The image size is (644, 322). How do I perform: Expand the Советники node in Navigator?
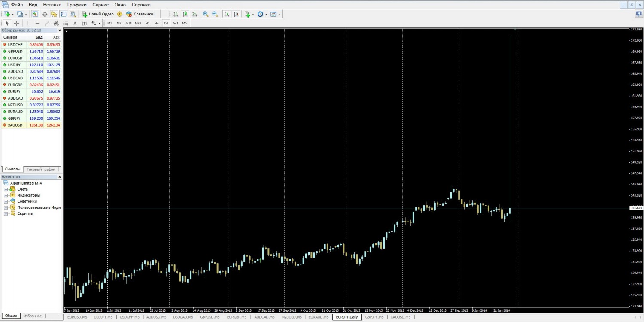[6, 201]
